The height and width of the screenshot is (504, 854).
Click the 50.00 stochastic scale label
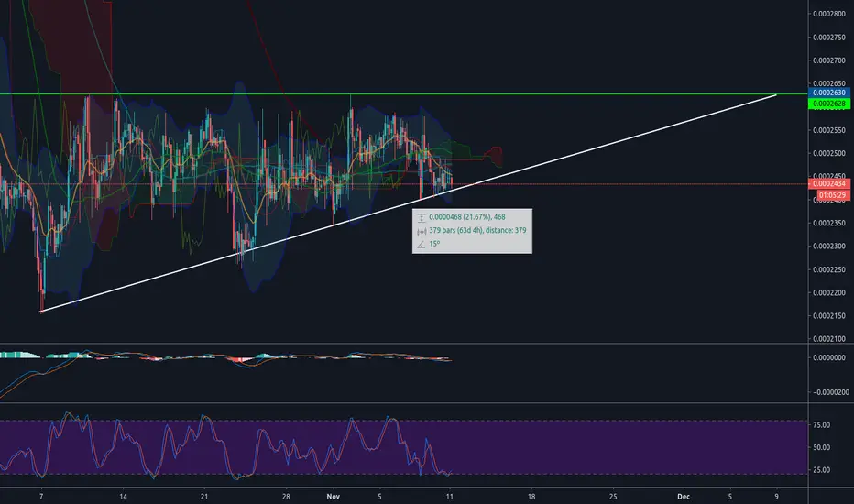pos(821,447)
